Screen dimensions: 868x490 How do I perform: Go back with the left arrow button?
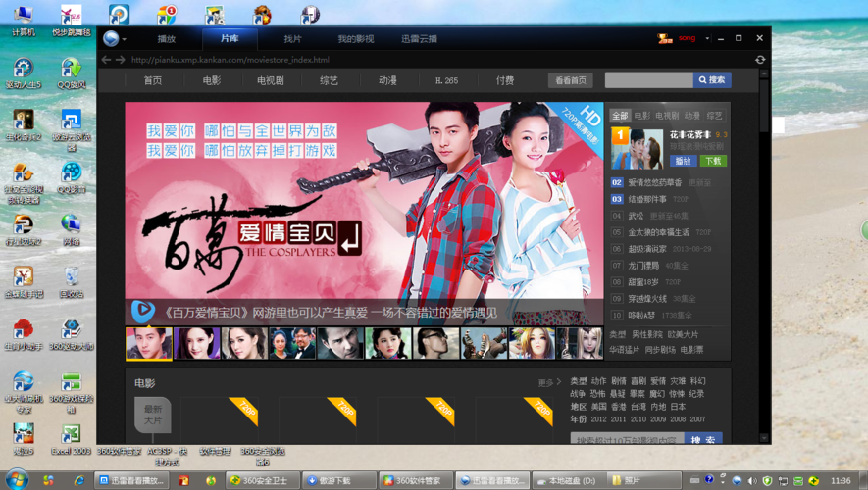tap(106, 59)
